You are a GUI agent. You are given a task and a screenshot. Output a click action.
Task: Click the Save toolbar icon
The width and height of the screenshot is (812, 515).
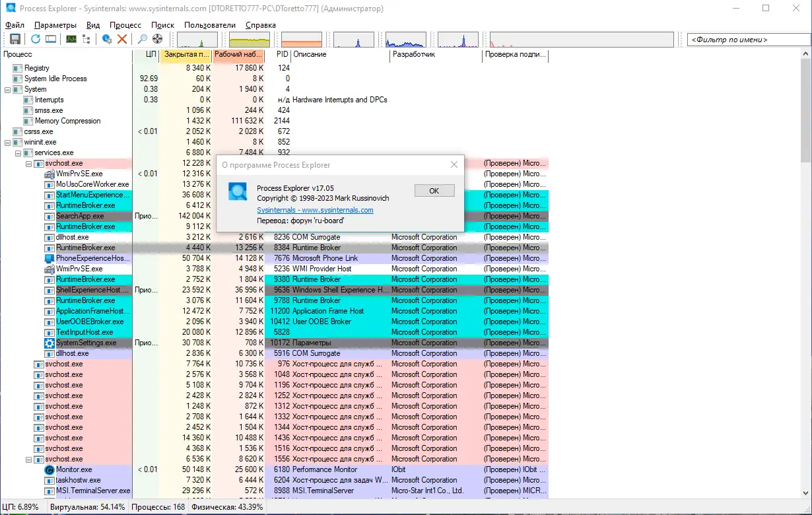15,39
